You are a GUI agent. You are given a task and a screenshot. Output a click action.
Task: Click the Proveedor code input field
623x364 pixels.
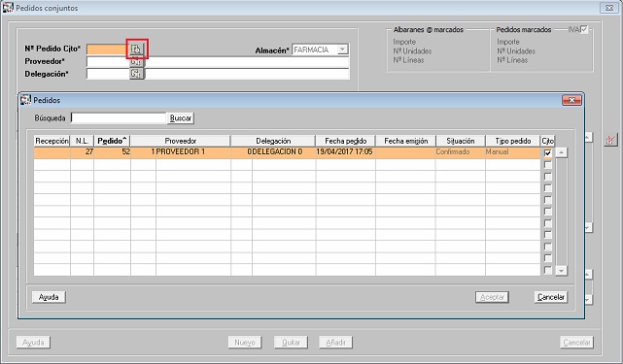(x=108, y=61)
